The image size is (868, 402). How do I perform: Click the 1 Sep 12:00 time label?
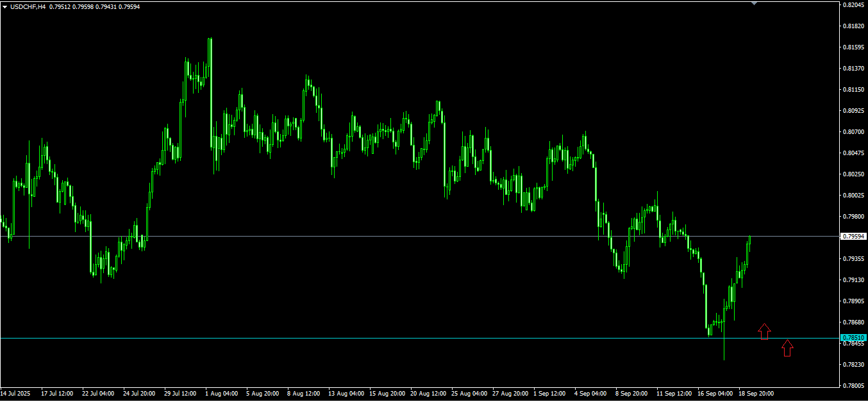pos(549,393)
